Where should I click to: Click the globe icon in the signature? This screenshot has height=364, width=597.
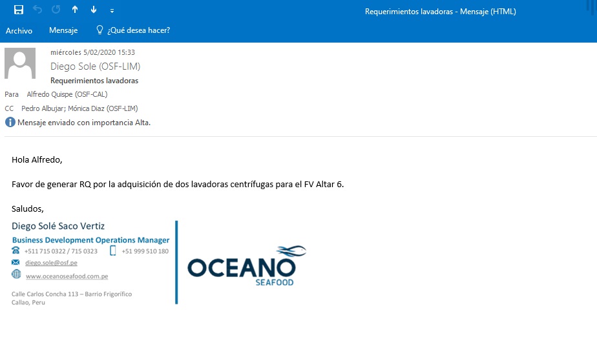point(16,274)
